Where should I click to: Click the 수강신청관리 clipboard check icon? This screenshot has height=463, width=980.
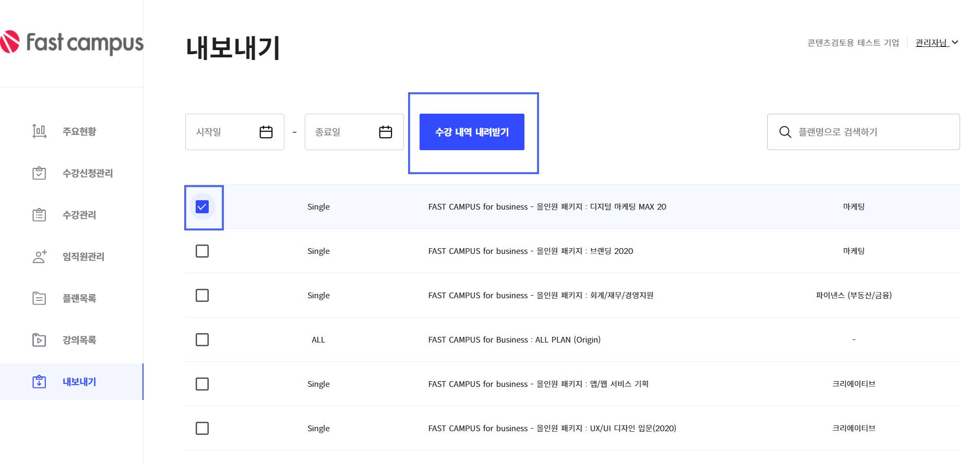pos(39,173)
